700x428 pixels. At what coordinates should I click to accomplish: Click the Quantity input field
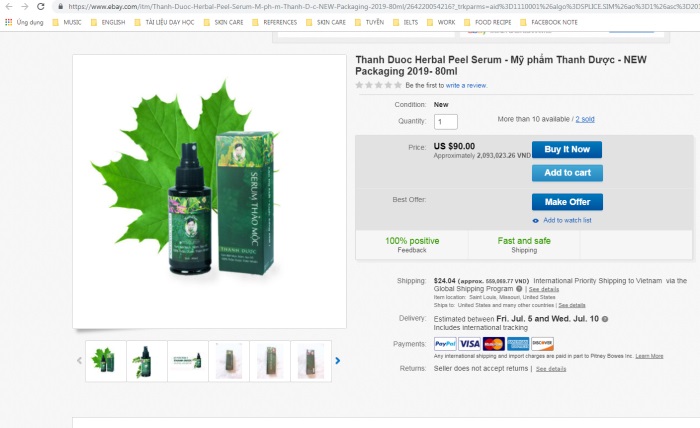(x=445, y=121)
